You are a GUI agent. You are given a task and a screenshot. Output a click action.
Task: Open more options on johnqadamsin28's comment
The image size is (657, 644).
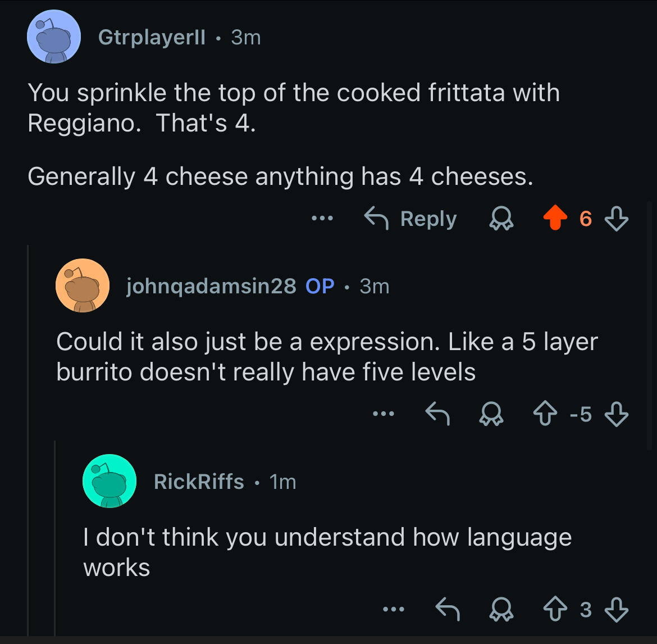click(x=384, y=414)
